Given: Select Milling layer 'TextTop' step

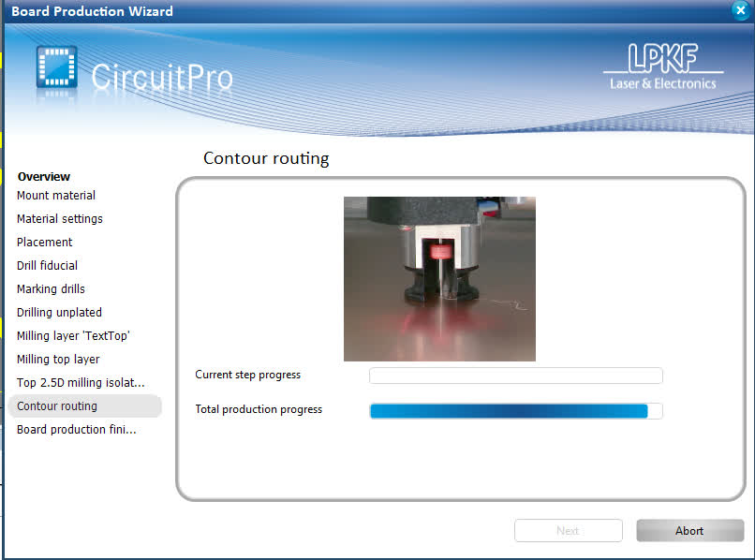Looking at the screenshot, I should coord(73,335).
